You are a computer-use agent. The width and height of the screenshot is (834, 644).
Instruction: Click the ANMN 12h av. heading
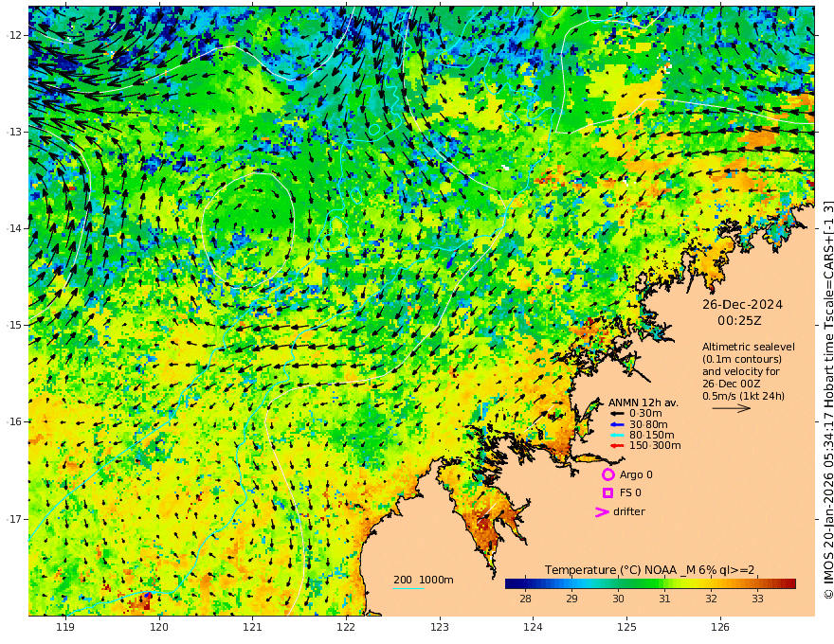644,402
